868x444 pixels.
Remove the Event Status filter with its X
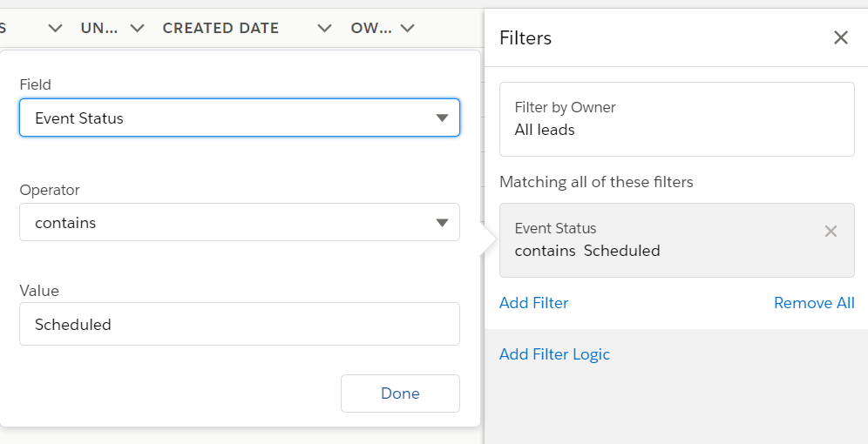tap(831, 231)
